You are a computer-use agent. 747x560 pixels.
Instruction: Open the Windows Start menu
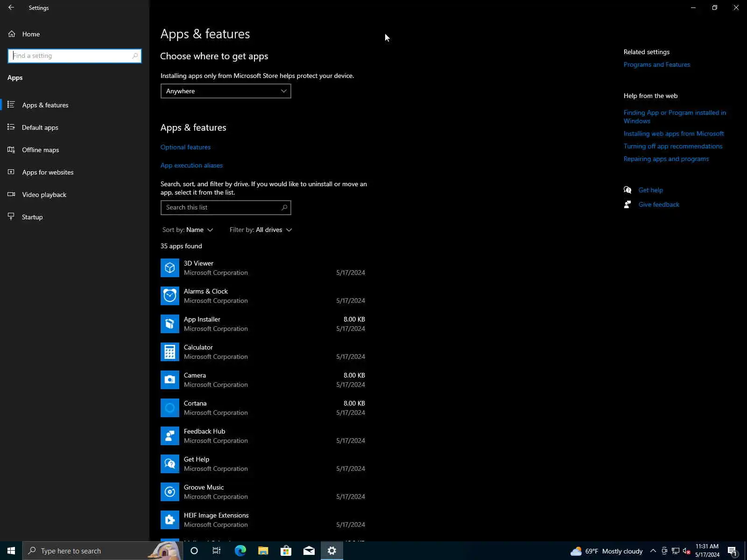pyautogui.click(x=11, y=551)
